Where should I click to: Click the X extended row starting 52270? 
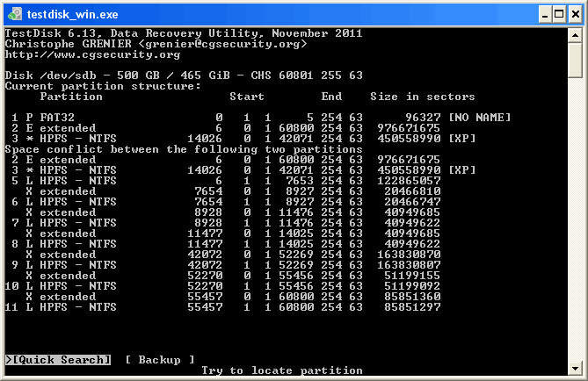coord(233,276)
